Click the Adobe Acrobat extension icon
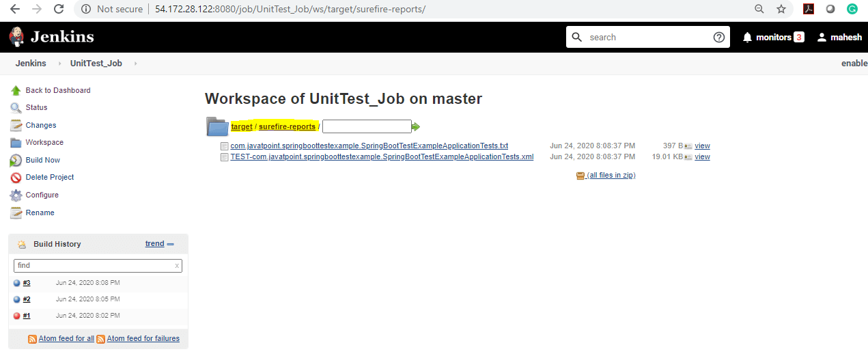Screen dimensions: 868x356 808,9
